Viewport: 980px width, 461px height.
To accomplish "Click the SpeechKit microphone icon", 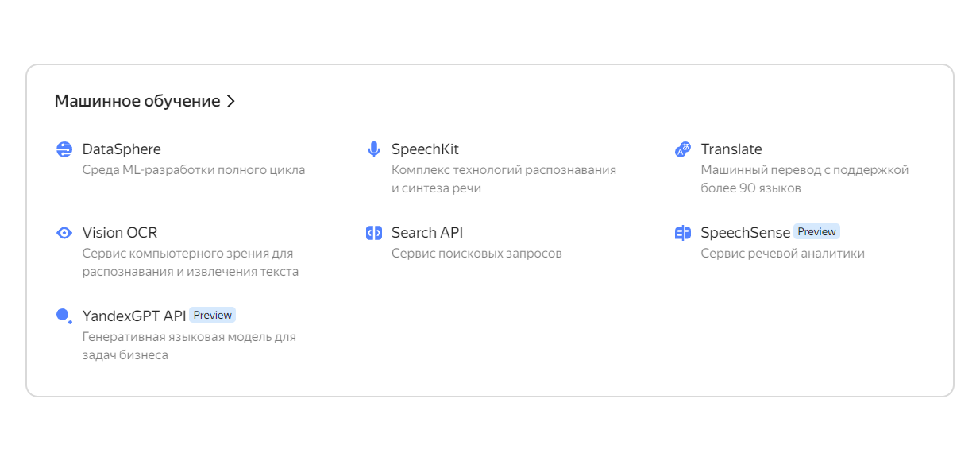I will pos(374,149).
